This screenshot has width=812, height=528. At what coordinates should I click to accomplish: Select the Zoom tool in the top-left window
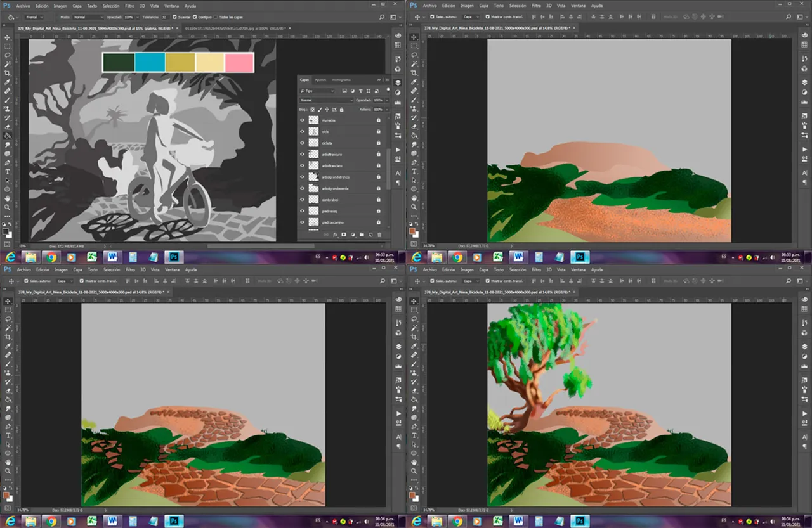point(8,207)
